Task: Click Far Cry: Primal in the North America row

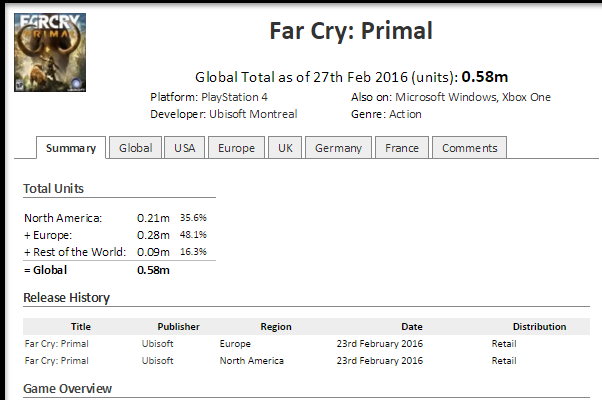Action: tap(56, 360)
